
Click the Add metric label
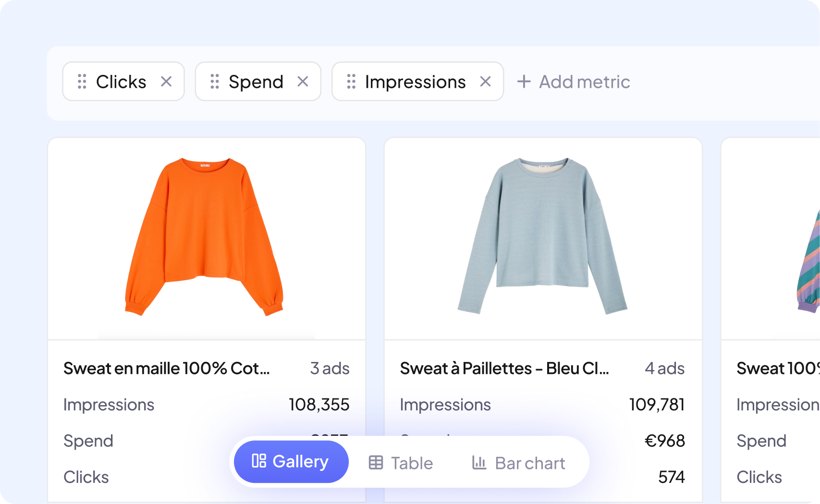[585, 82]
